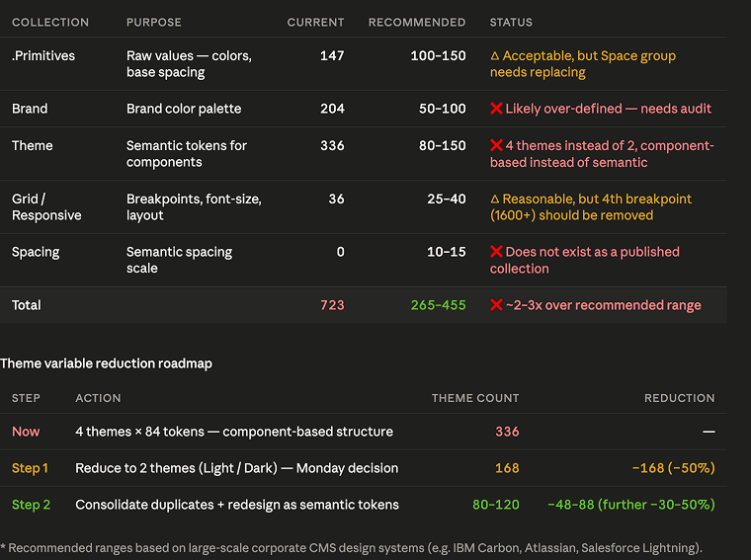751x560 pixels.
Task: Click the RECOMMENDED column header
Action: coord(417,23)
